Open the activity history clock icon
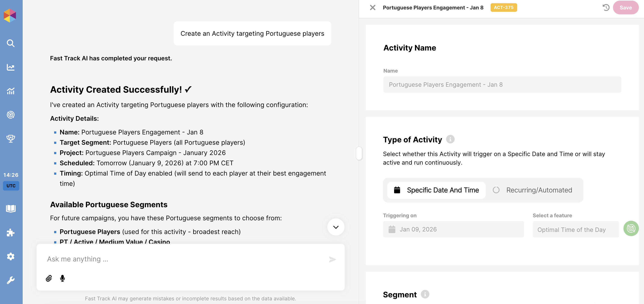The image size is (644, 304). [606, 7]
